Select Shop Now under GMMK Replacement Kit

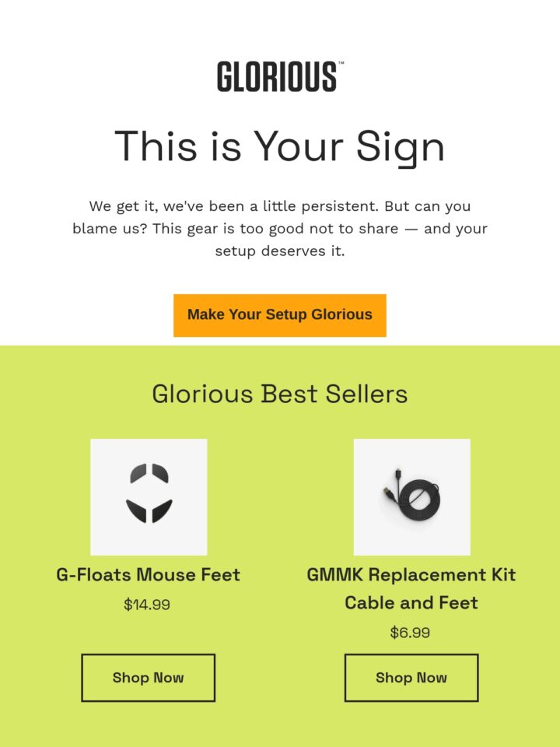tap(411, 678)
